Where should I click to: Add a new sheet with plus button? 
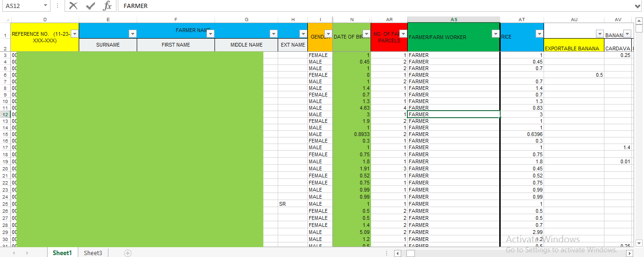click(x=127, y=253)
